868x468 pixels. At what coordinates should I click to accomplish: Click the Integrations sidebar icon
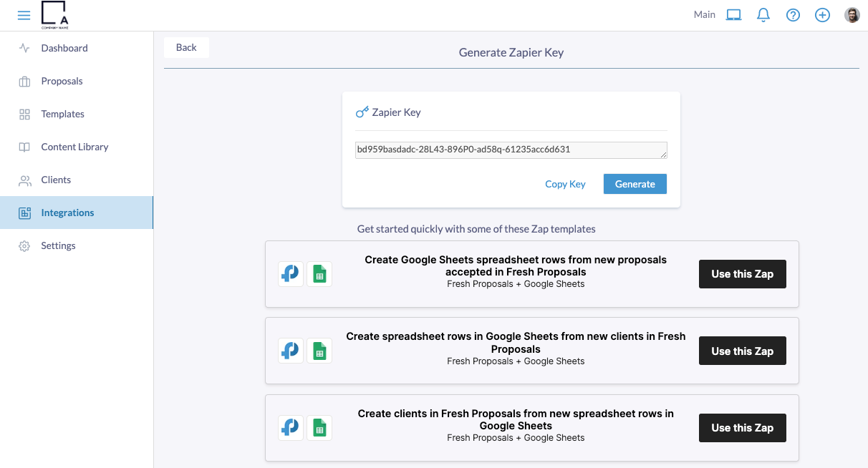point(24,213)
